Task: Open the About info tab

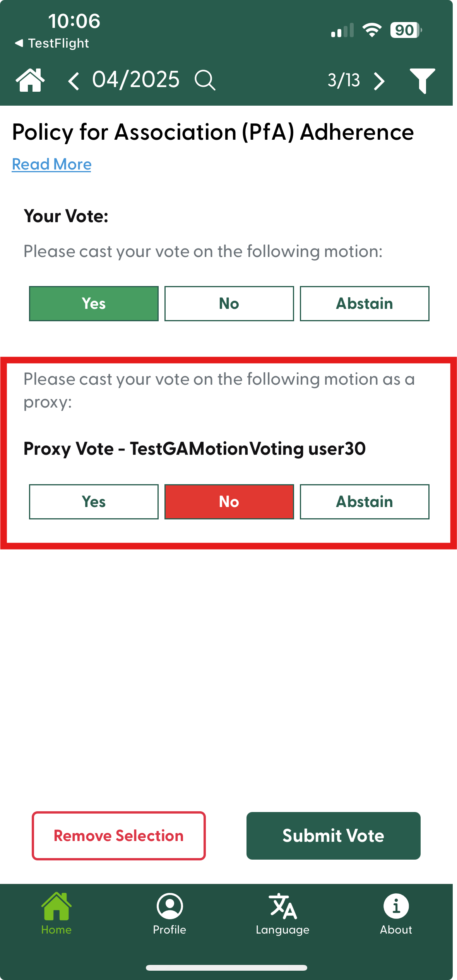Action: pyautogui.click(x=396, y=913)
